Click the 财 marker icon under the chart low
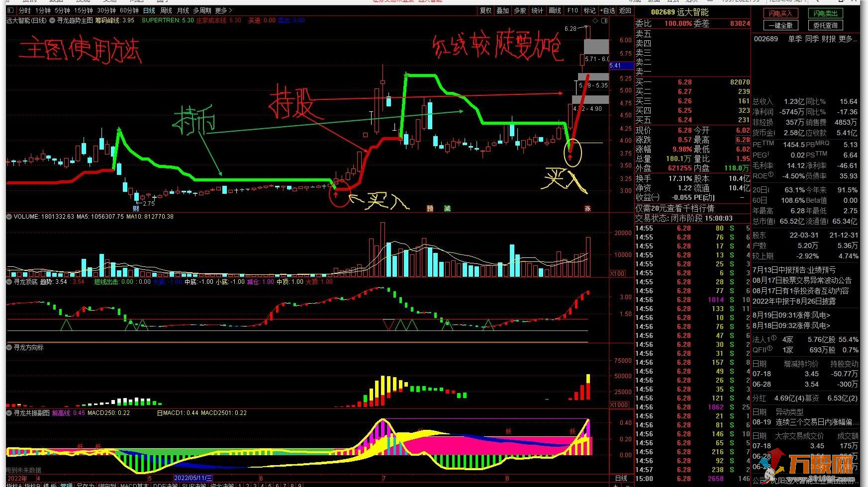The height and width of the screenshot is (487, 868). click(136, 208)
